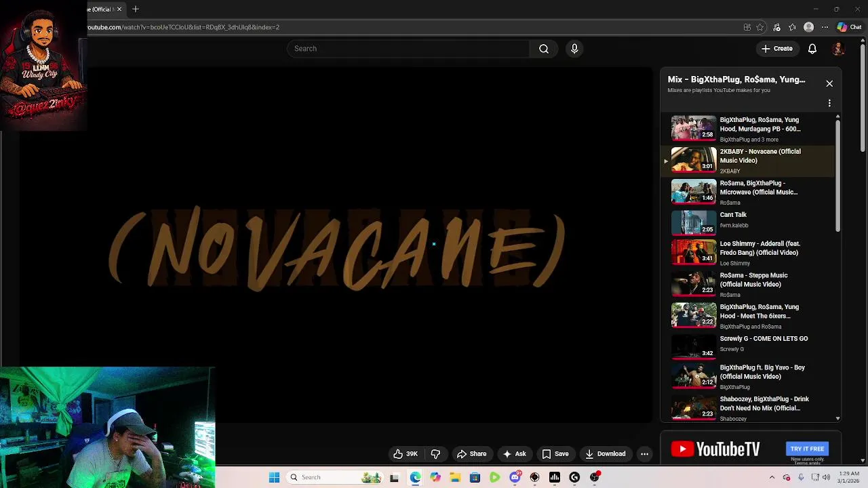Dislike the video
868x488 pixels.
(x=436, y=454)
